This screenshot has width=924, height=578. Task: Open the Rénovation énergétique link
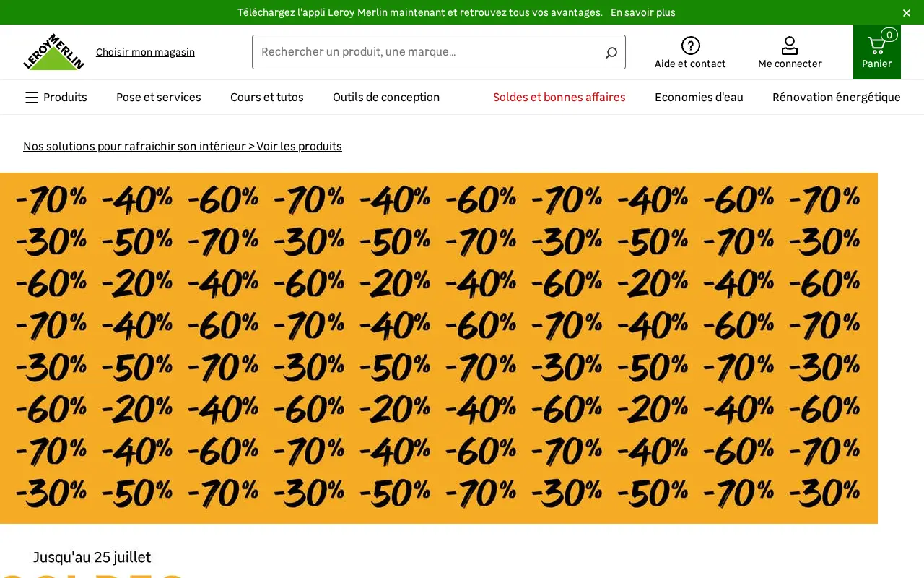pyautogui.click(x=837, y=98)
